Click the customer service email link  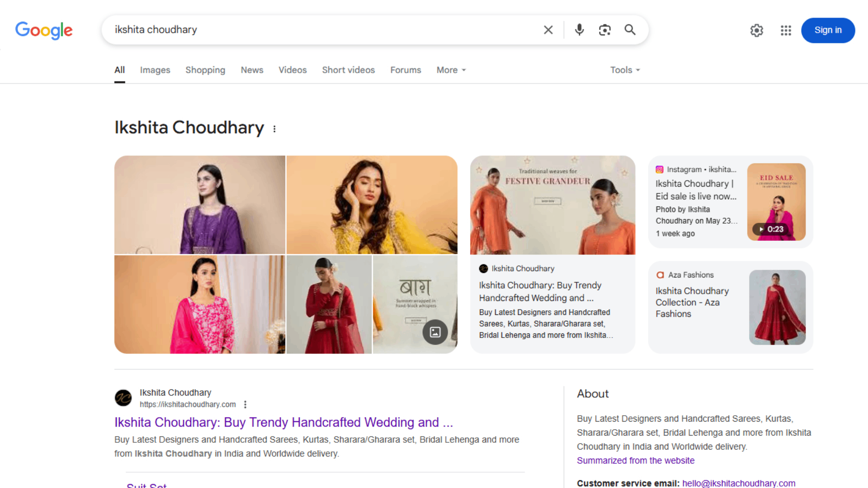coord(738,483)
